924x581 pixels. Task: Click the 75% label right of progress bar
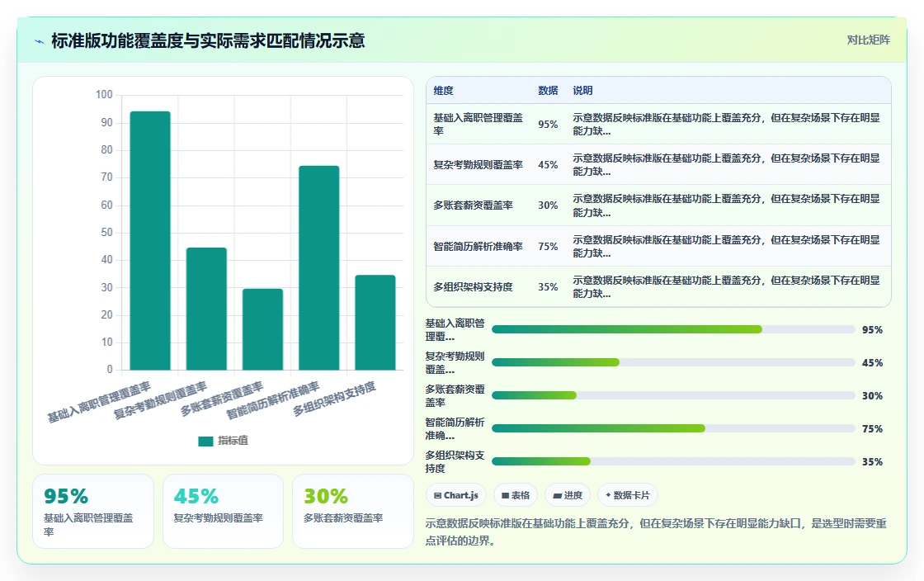pyautogui.click(x=872, y=429)
